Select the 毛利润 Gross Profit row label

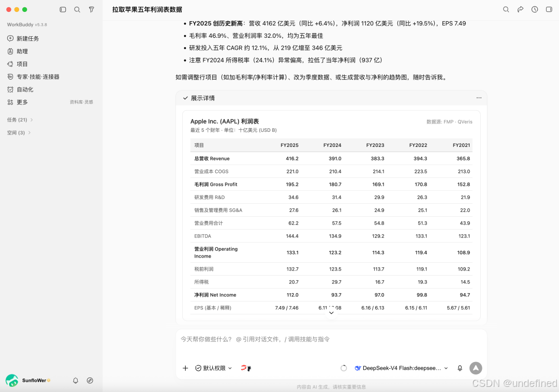tap(216, 185)
